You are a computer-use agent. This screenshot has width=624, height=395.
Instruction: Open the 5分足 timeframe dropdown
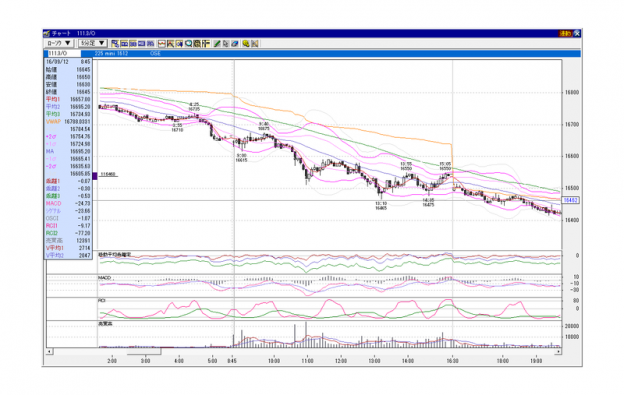tap(92, 43)
